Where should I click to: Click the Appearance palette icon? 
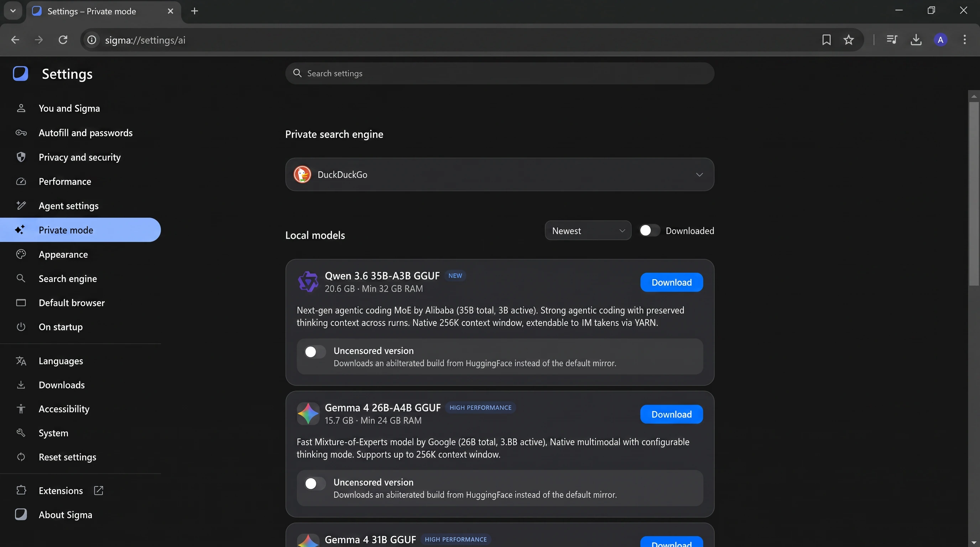click(21, 254)
